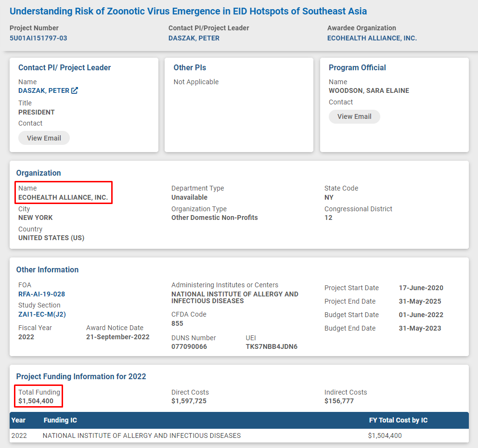478x448 pixels.
Task: Select DUNS number 077090066
Action: (x=189, y=346)
